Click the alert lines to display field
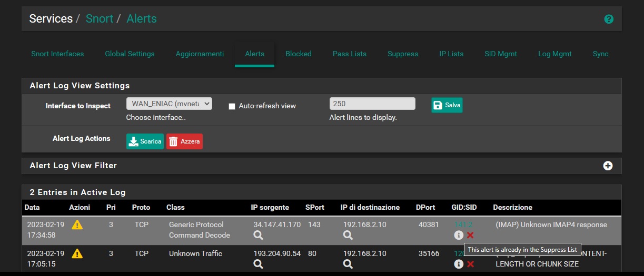 click(x=372, y=104)
